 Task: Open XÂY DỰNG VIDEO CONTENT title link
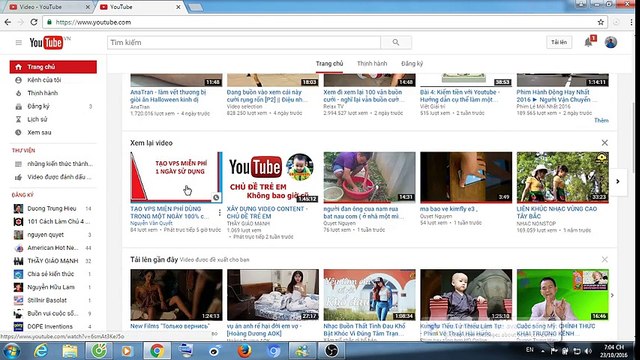(x=268, y=212)
